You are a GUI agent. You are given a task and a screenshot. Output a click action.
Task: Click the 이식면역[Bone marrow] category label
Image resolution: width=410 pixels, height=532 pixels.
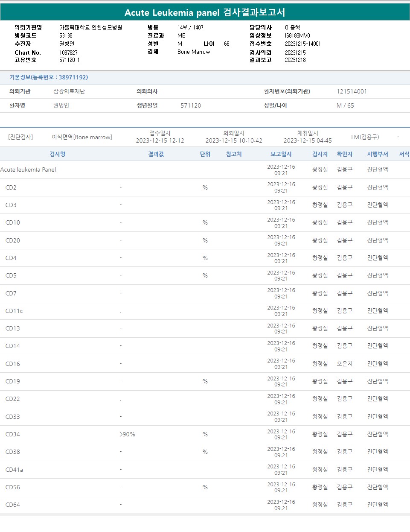click(x=82, y=137)
